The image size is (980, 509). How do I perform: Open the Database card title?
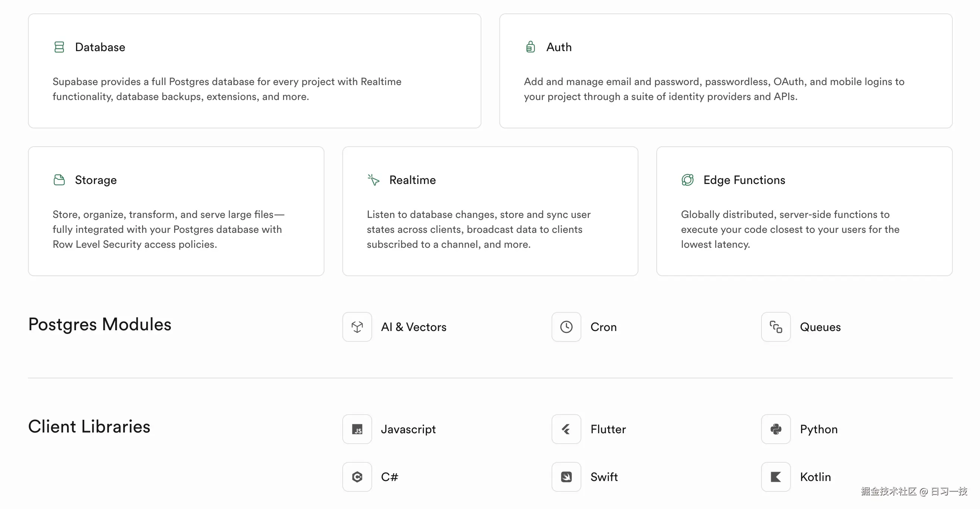pos(100,47)
